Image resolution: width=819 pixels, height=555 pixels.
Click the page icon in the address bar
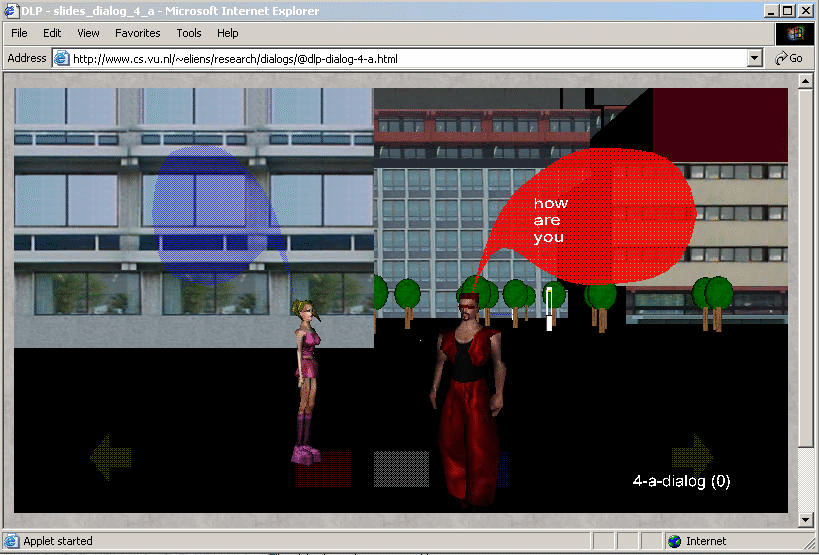pos(62,58)
